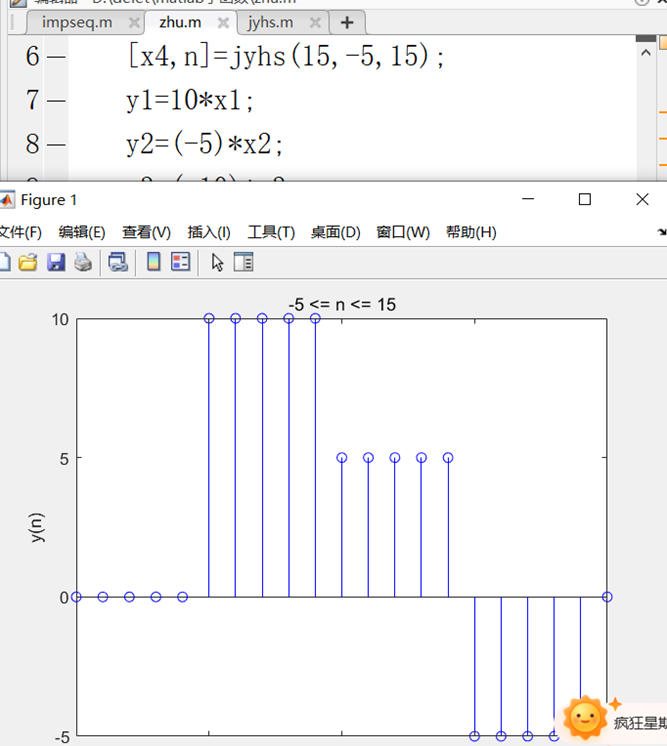Click code line [x4,n]=jyhs(15,-5,15);
Viewport: 667px width, 746px height.
[286, 56]
